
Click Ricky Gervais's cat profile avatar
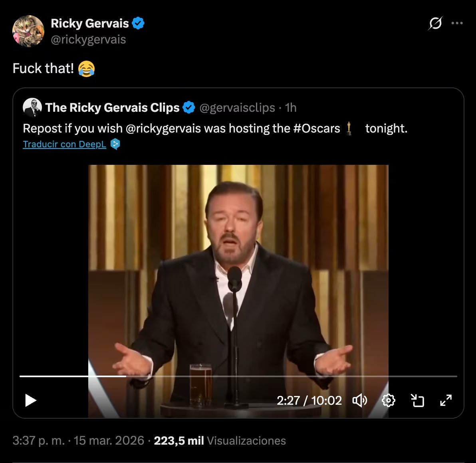coord(28,31)
